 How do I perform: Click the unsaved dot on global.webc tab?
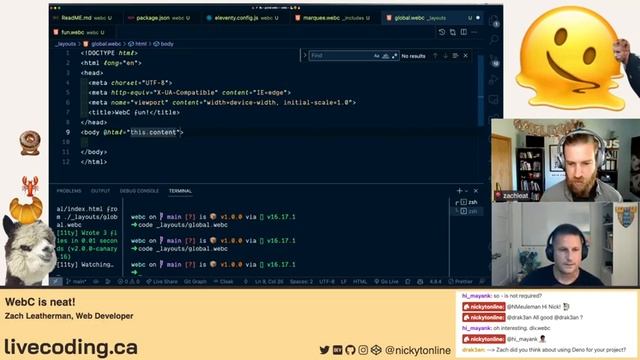pyautogui.click(x=478, y=18)
